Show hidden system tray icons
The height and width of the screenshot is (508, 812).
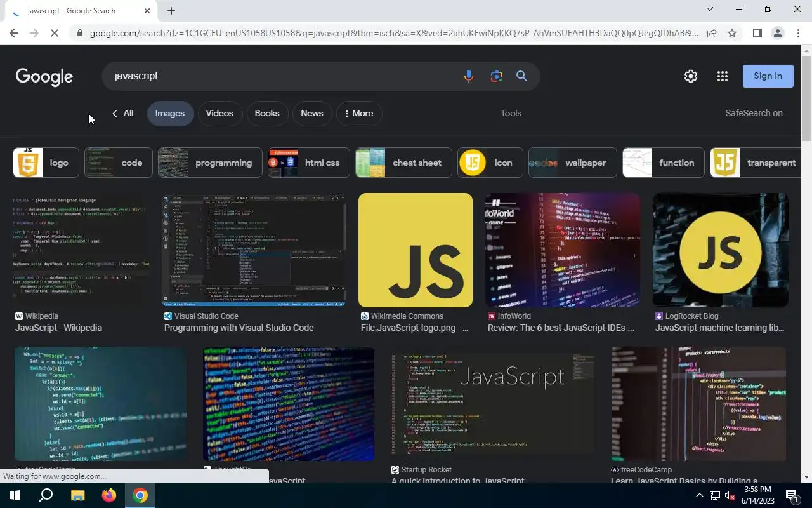pyautogui.click(x=699, y=495)
